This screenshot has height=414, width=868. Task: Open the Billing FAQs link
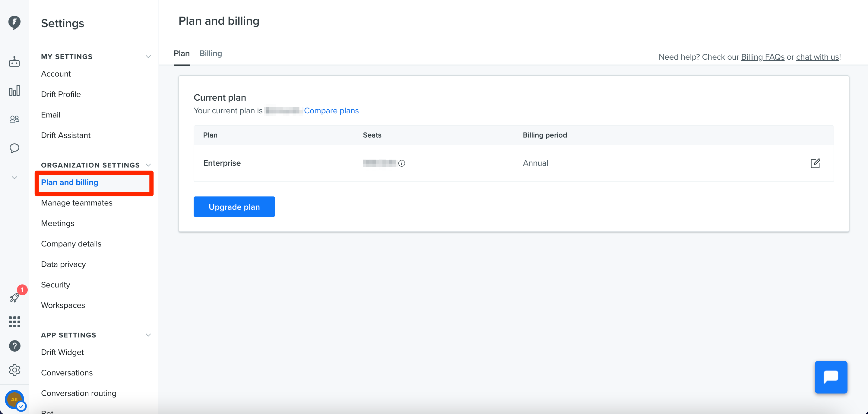point(762,57)
